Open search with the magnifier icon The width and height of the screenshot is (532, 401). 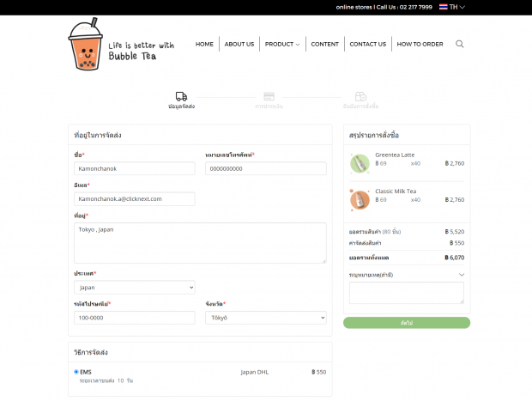click(460, 44)
